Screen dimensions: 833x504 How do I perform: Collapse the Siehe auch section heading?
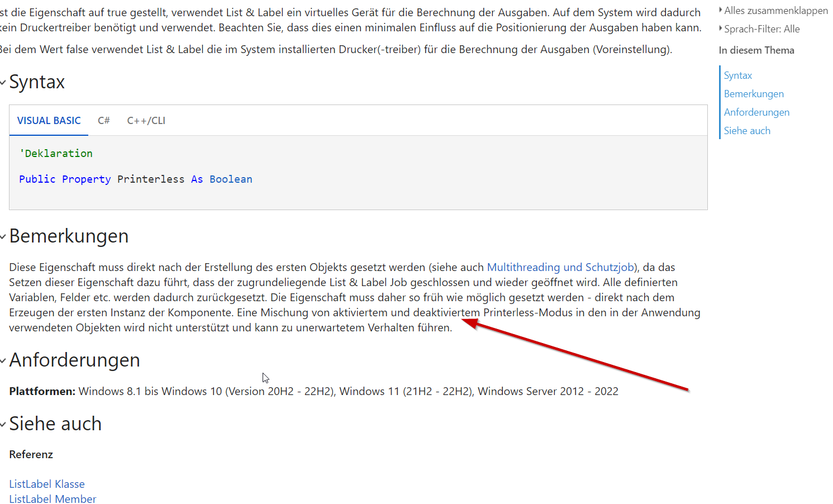tap(55, 424)
